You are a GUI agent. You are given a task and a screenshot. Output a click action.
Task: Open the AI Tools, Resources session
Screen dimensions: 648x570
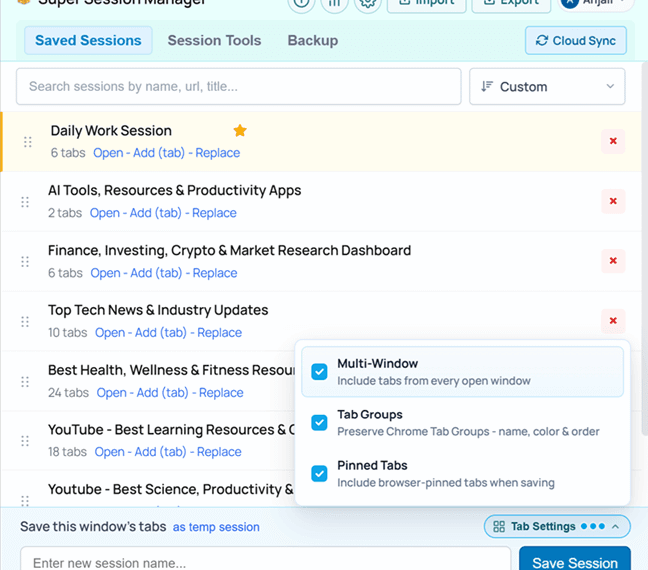[105, 213]
